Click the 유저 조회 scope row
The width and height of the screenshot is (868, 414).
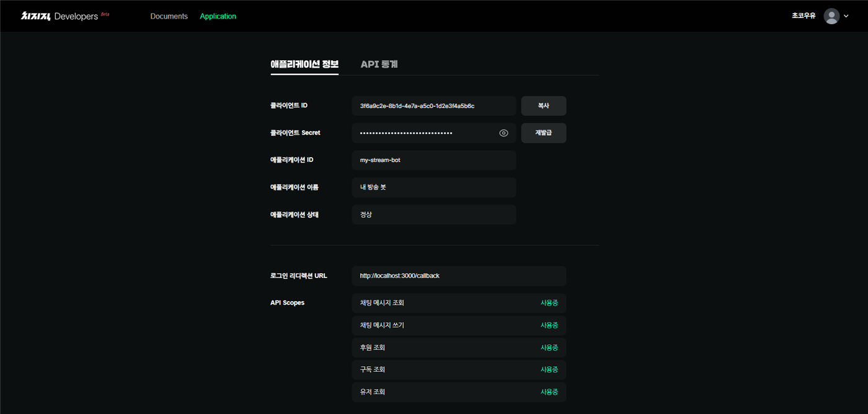click(x=459, y=392)
